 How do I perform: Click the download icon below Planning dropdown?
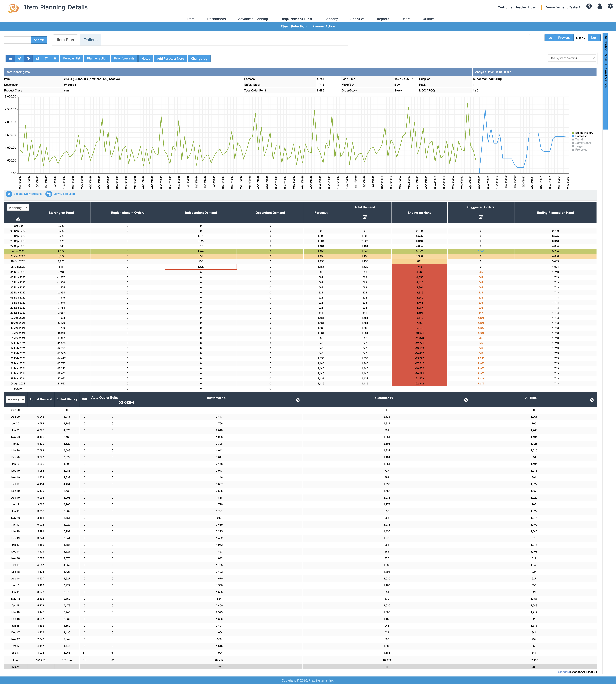pos(18,219)
